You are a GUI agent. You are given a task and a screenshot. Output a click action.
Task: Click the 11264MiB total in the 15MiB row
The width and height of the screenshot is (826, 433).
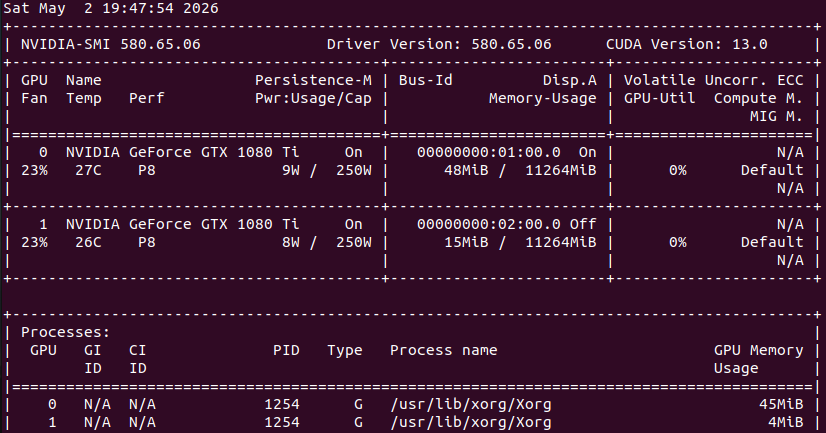pyautogui.click(x=561, y=242)
